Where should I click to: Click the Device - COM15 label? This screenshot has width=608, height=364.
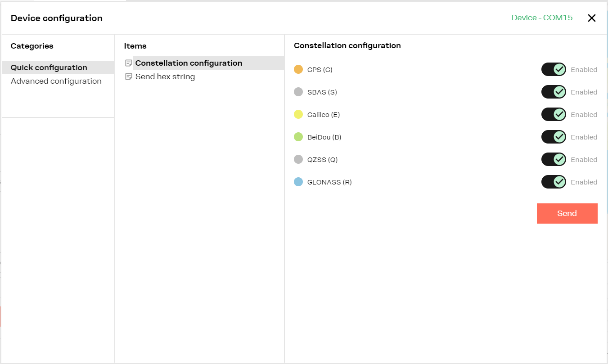point(542,18)
